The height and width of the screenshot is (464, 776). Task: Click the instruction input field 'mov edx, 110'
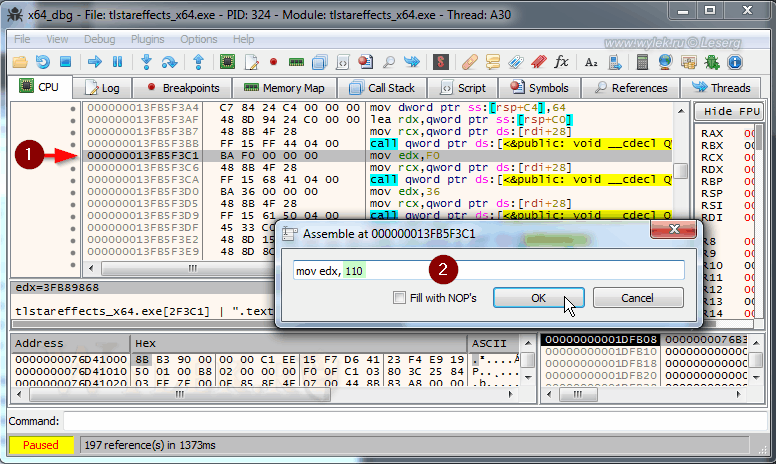coord(488,271)
